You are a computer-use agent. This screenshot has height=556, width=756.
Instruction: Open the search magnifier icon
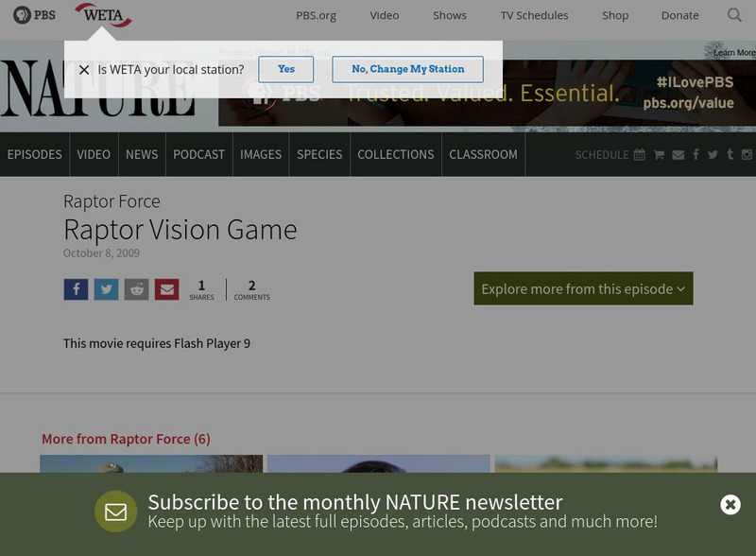click(735, 15)
